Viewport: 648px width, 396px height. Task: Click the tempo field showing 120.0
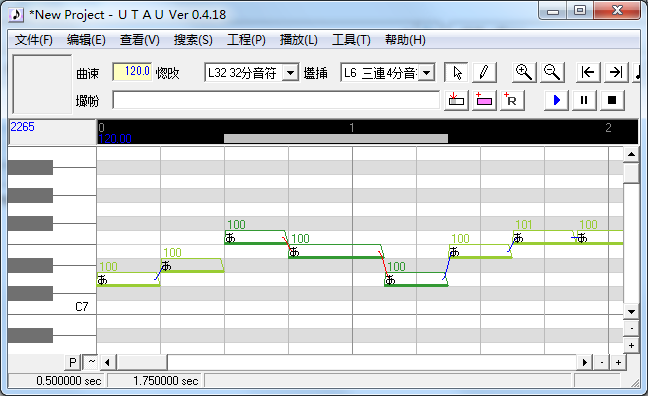pyautogui.click(x=132, y=72)
